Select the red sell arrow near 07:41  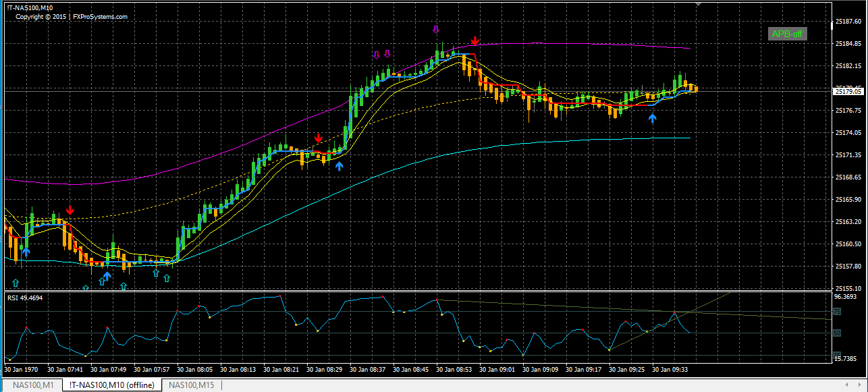pos(70,211)
